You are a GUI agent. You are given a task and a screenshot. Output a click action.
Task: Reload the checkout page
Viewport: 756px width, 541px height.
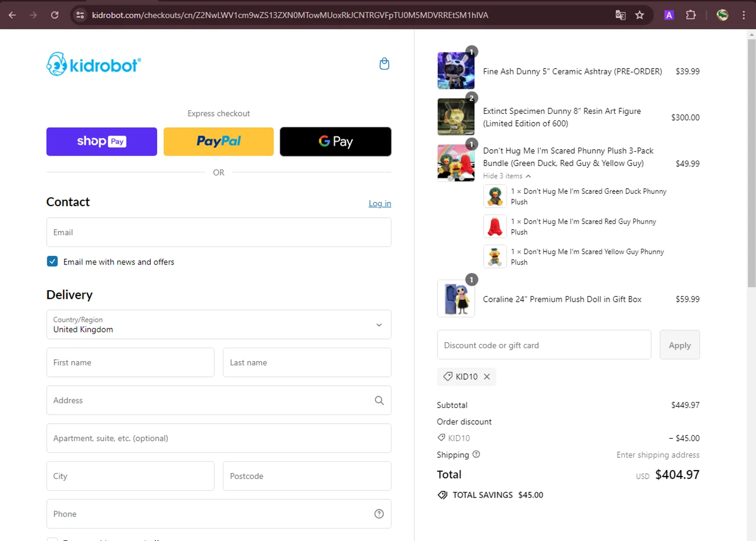pos(55,15)
